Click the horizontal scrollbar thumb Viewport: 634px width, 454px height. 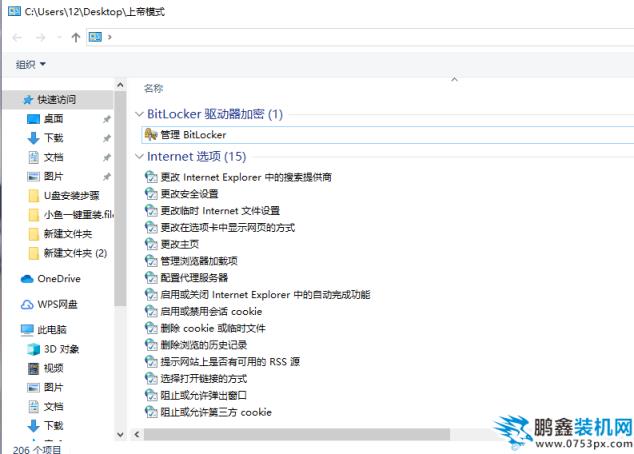pos(297,435)
